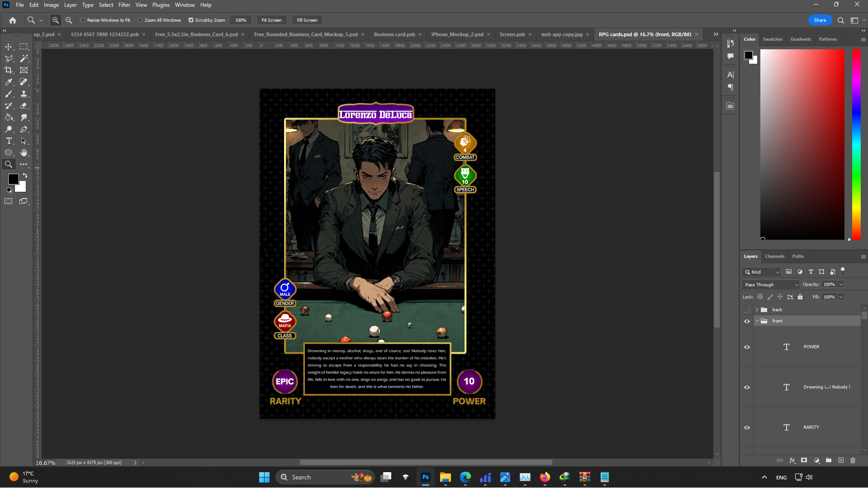Switch to the Channels tab
868x488 pixels.
774,256
